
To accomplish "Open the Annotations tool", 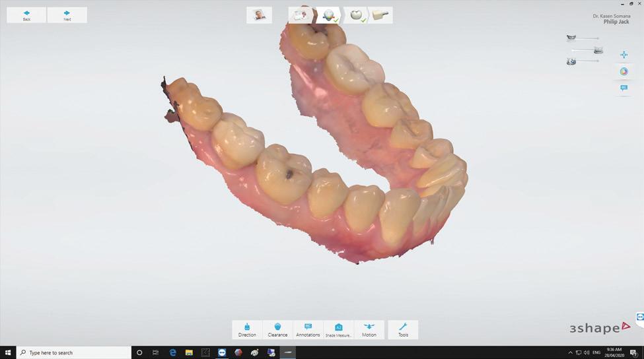I will [308, 329].
